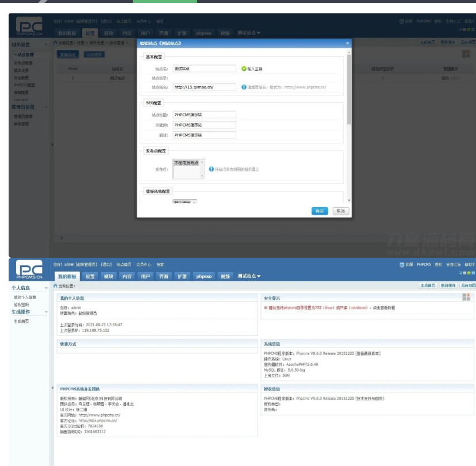Collapse the 个人信息 sidebar section

click(x=45, y=288)
